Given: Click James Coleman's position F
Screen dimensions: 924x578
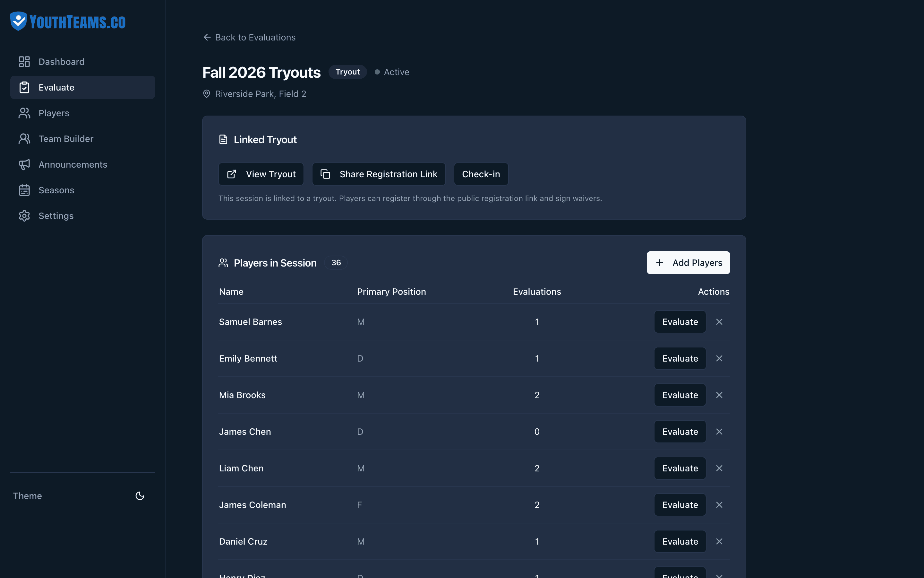Looking at the screenshot, I should (359, 504).
